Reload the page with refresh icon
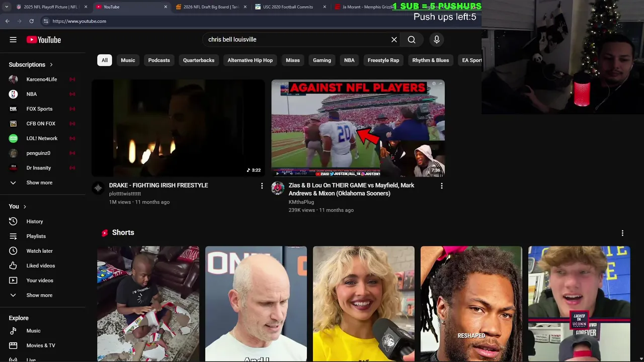644x362 pixels. click(x=31, y=21)
